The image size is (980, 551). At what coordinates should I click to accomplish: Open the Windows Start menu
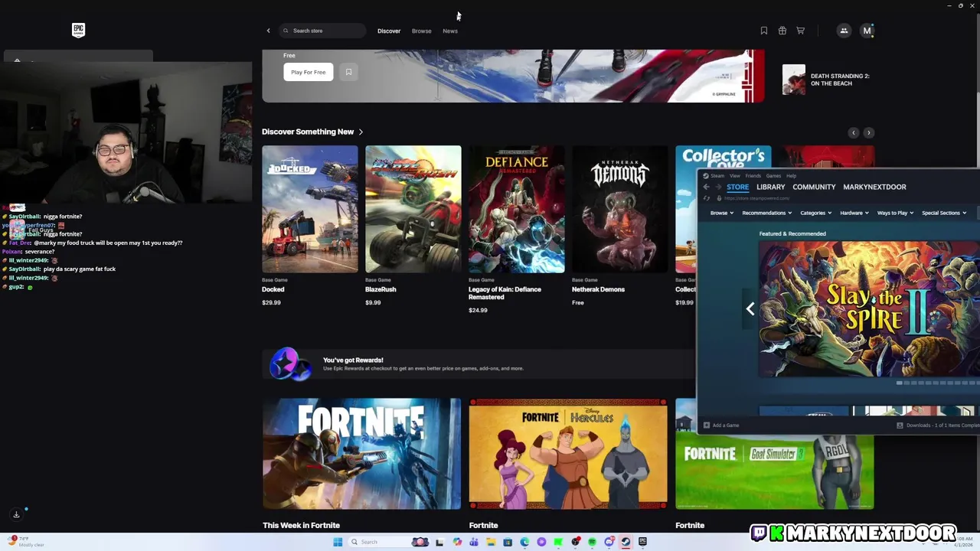tap(338, 542)
